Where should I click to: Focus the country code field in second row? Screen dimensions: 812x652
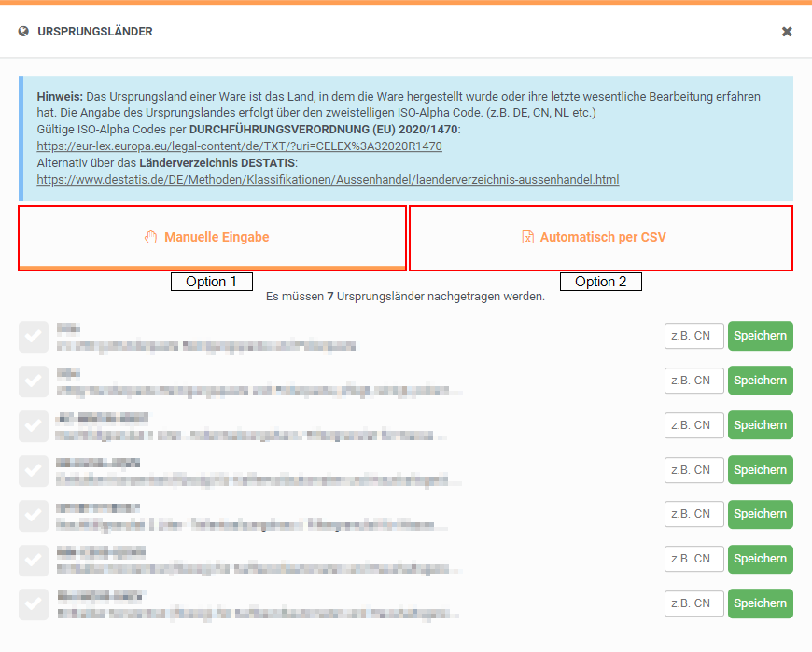[x=693, y=381]
